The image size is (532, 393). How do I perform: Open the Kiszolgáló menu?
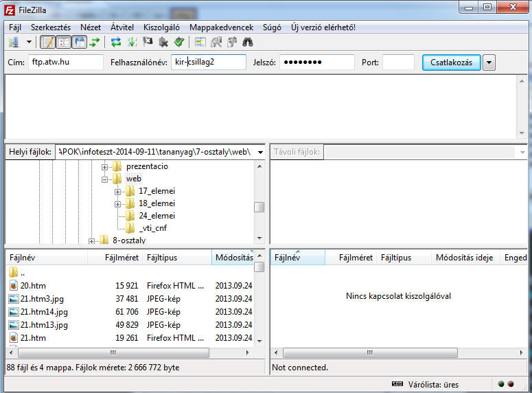pos(161,27)
